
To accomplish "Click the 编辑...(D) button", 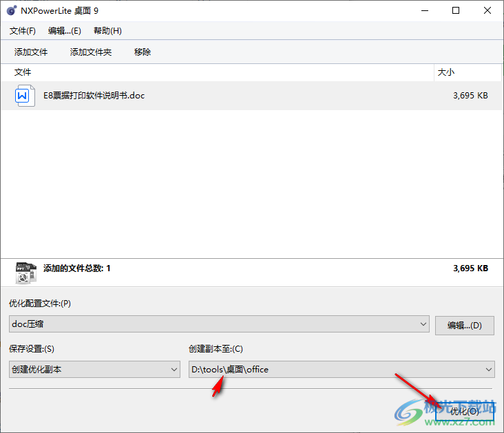I will pyautogui.click(x=465, y=326).
